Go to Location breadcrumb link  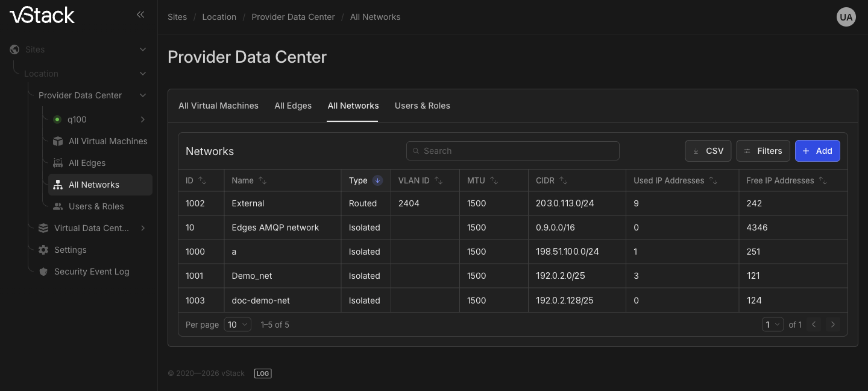[x=219, y=17]
